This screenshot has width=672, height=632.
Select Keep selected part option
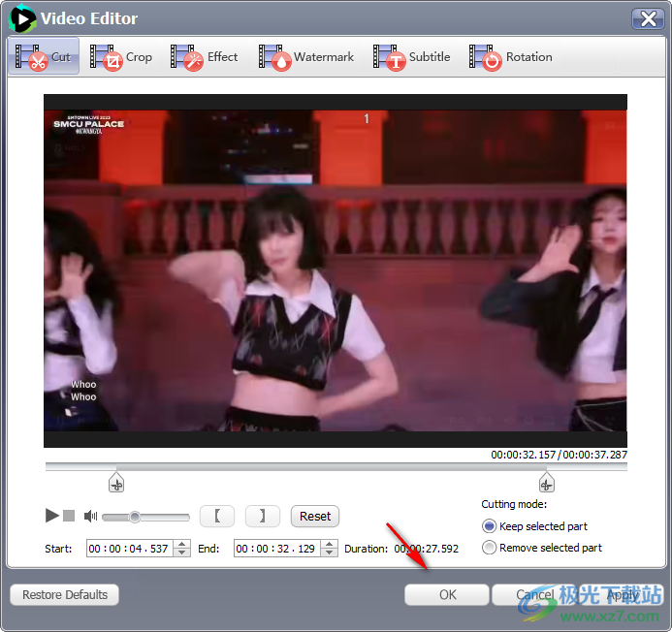[x=534, y=526]
